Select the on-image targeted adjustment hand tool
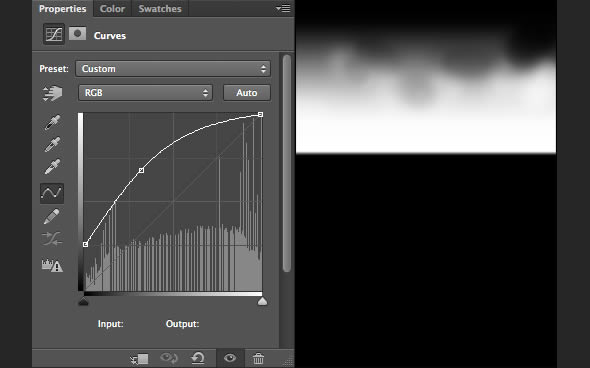Screen dimensions: 590x368 [52, 93]
